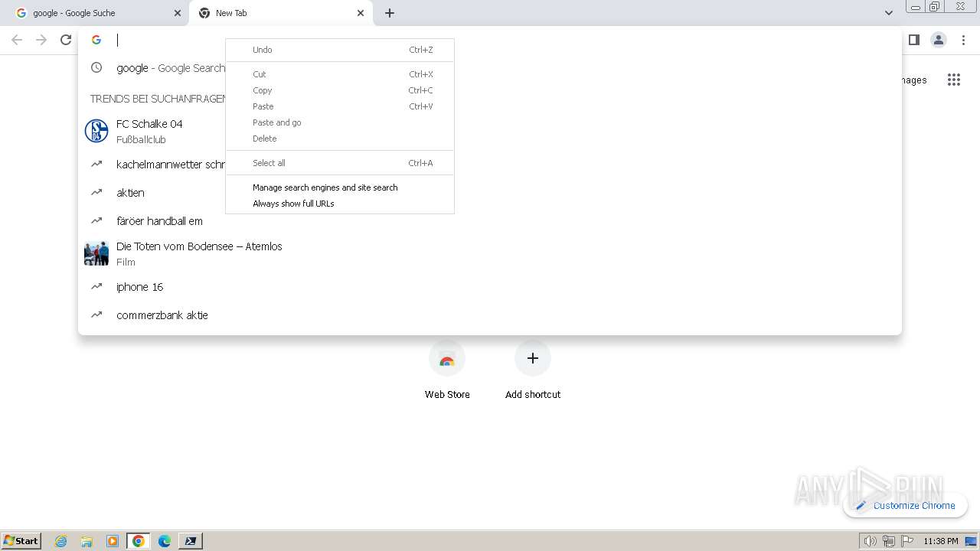The width and height of the screenshot is (980, 551).
Task: Select Delete in the context menu
Action: (340, 139)
